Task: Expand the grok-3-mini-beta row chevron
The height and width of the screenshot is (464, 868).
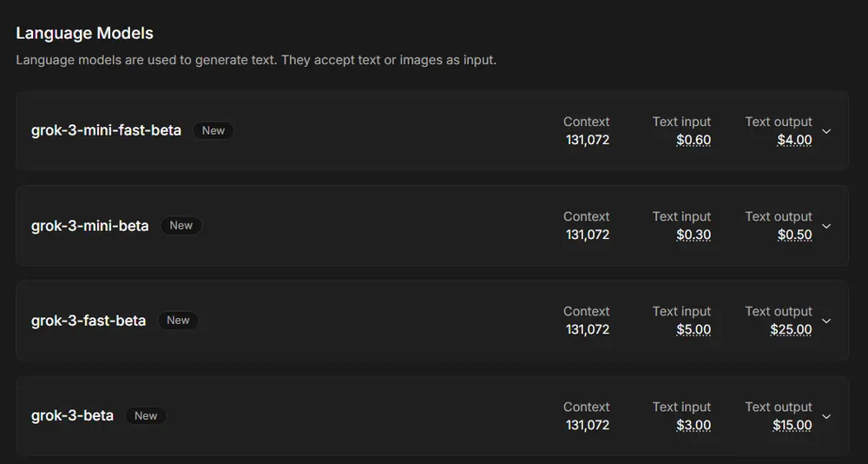Action: tap(826, 226)
